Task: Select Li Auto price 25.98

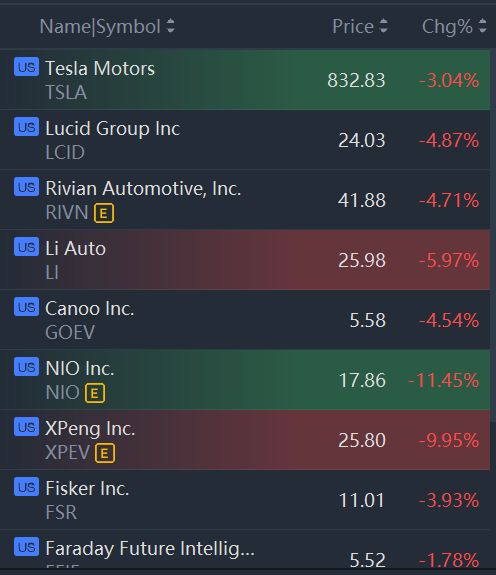Action: coord(362,260)
